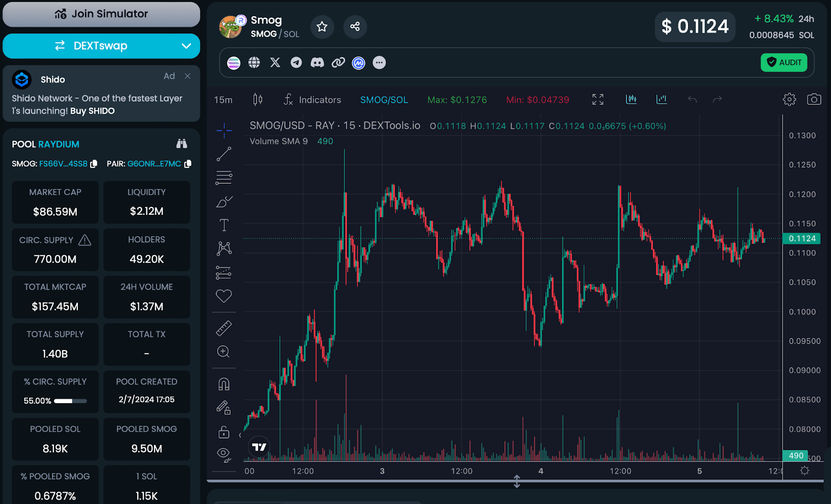
Task: Click the Volume SMA 9 indicator legend
Action: click(291, 141)
